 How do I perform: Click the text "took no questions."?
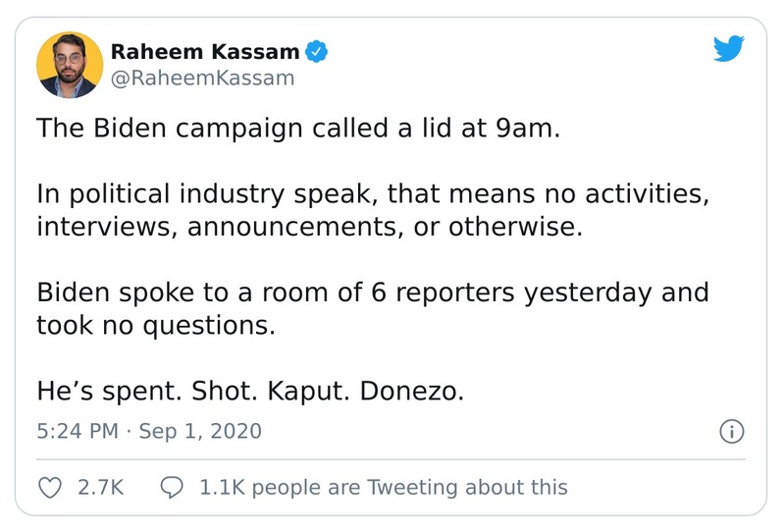pyautogui.click(x=156, y=325)
